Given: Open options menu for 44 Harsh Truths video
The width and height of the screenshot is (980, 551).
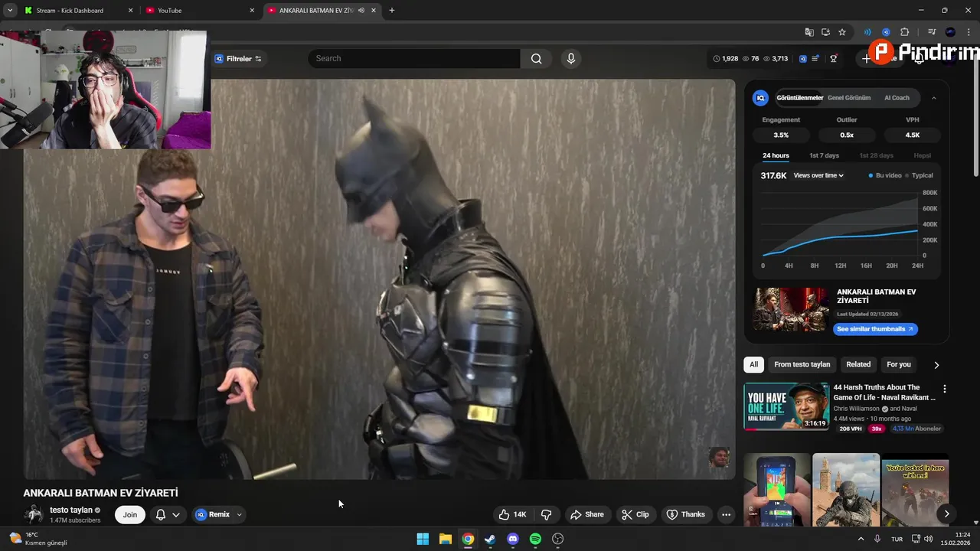Looking at the screenshot, I should (x=944, y=389).
